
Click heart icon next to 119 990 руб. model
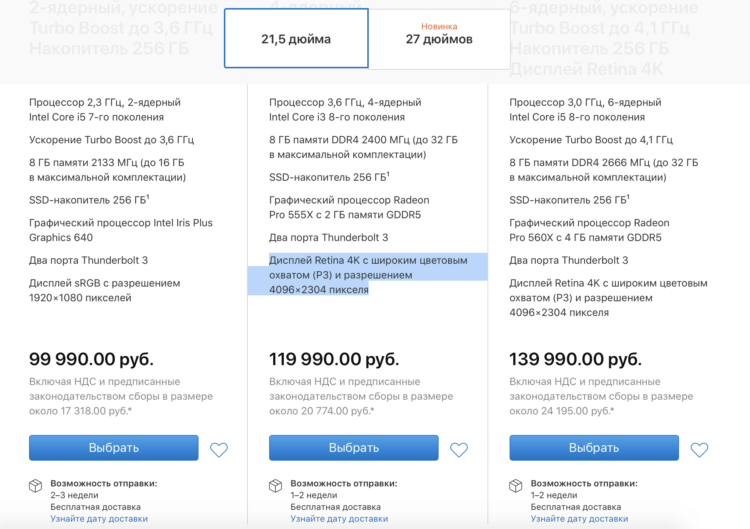(459, 450)
